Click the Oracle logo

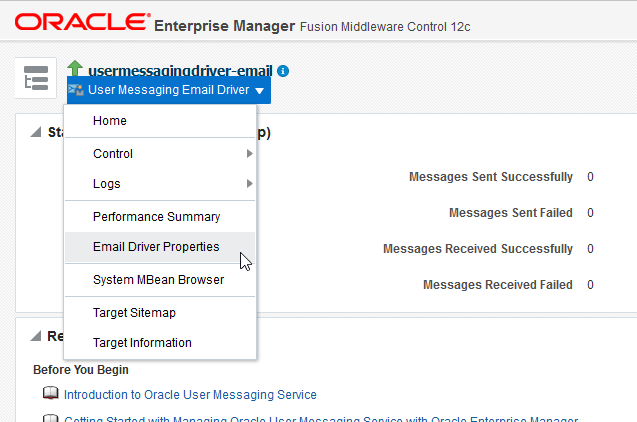[x=82, y=22]
